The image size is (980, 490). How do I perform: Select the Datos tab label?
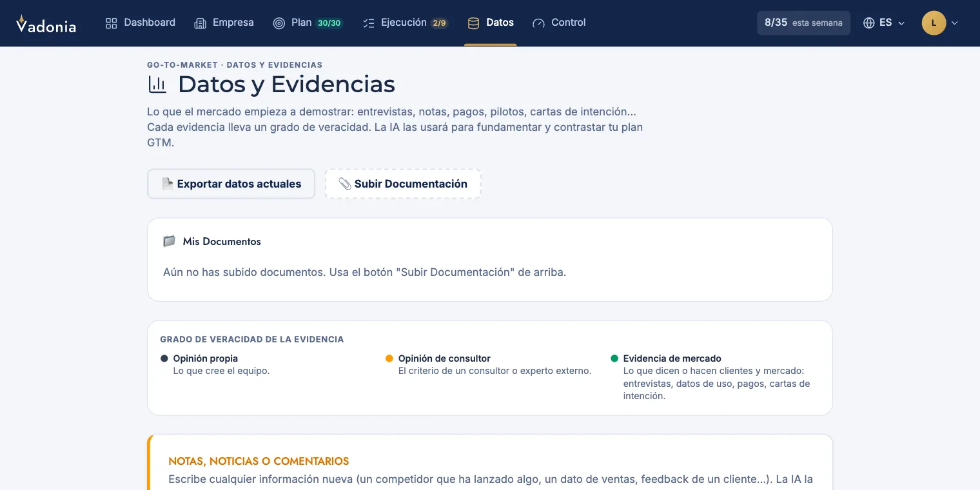point(500,23)
